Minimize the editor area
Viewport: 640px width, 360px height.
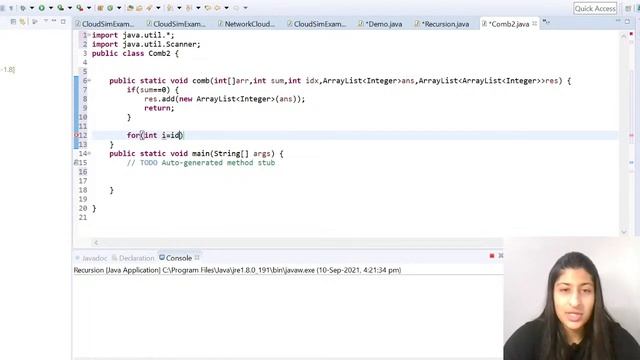(618, 21)
